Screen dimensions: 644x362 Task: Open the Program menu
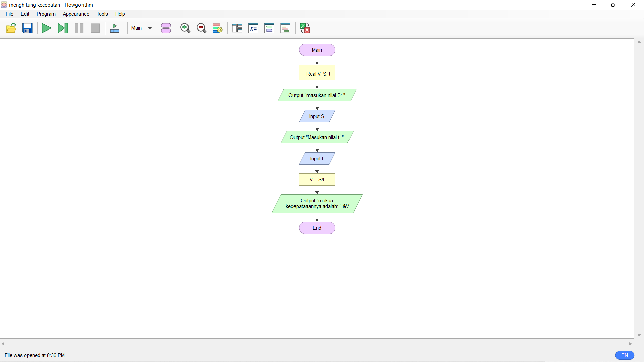tap(46, 14)
